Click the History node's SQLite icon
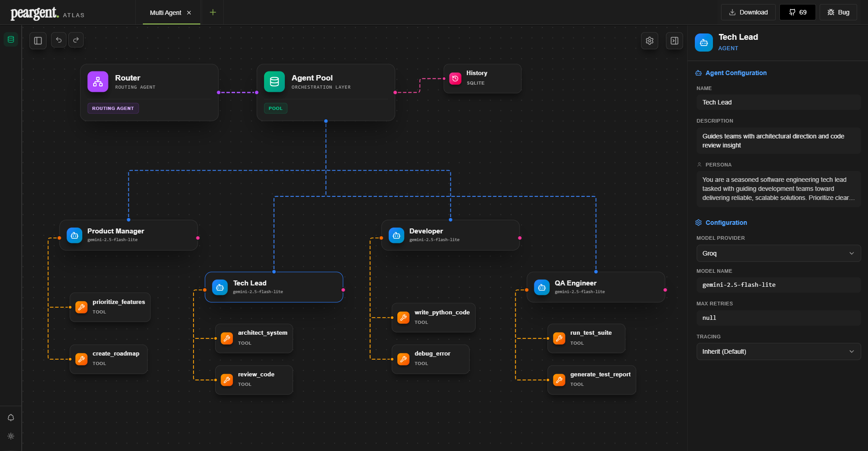The image size is (868, 451). point(455,78)
